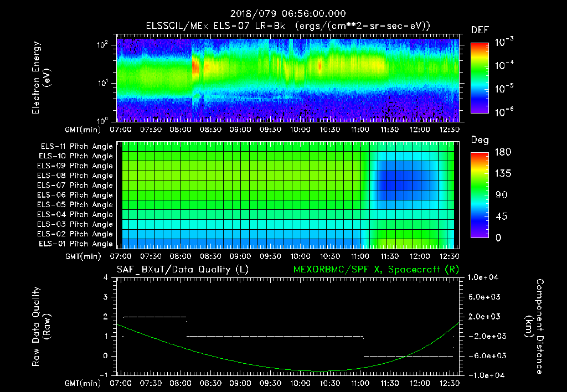Image resolution: width=567 pixels, height=392 pixels.
Task: Click the ELS-07 Pitch Angle row label
Action: click(75, 185)
